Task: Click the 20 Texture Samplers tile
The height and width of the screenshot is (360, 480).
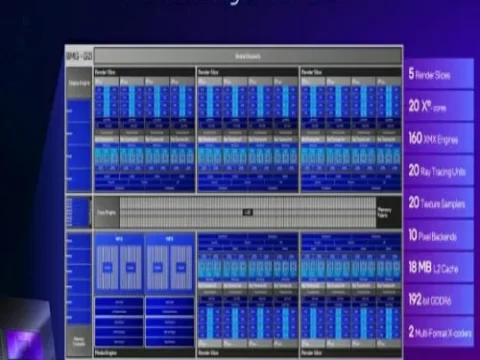Action: pyautogui.click(x=439, y=203)
